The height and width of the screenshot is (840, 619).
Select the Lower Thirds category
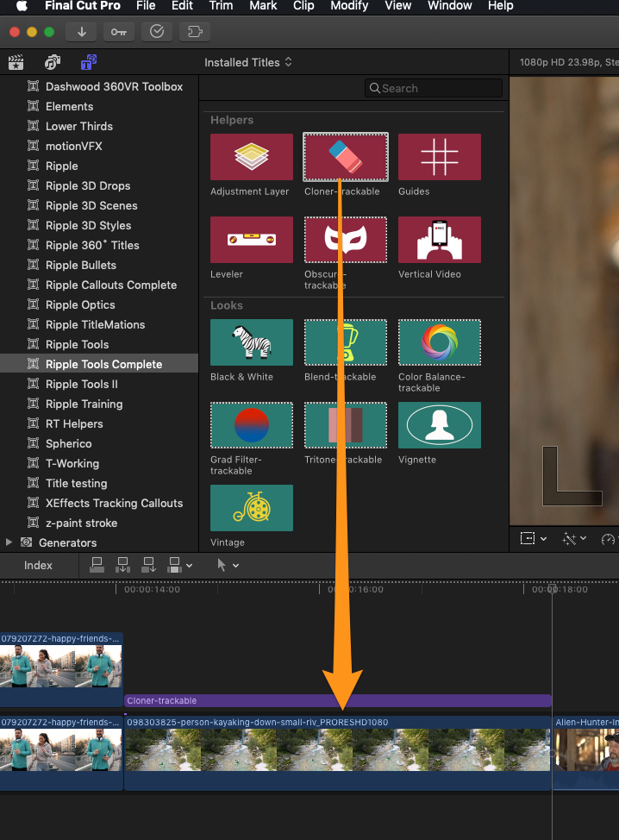coord(79,126)
